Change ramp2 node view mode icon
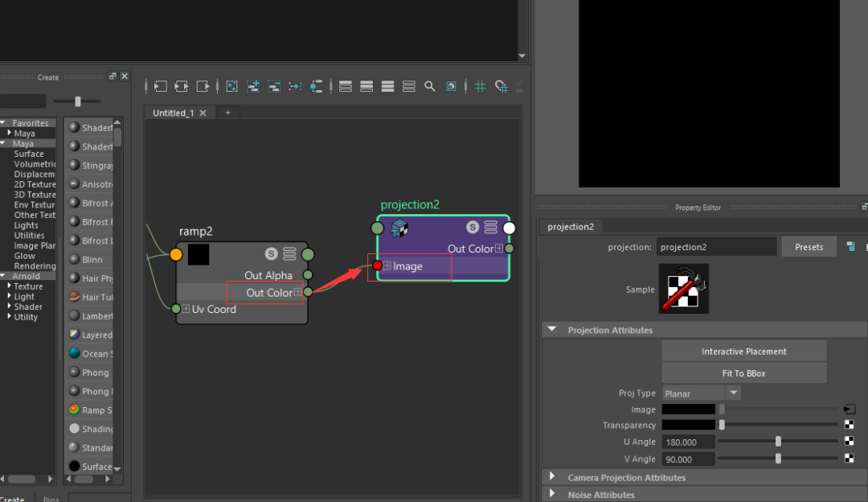Viewport: 868px width, 502px height. (289, 253)
